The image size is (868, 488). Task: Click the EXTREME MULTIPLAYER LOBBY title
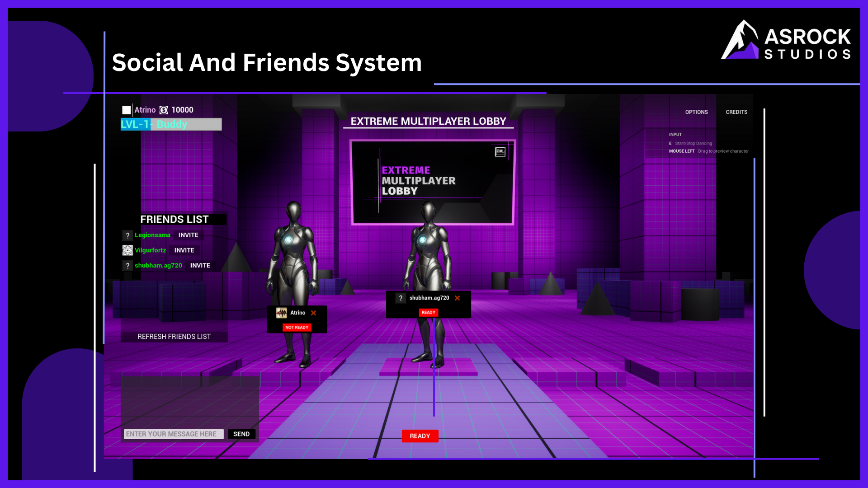tap(428, 121)
